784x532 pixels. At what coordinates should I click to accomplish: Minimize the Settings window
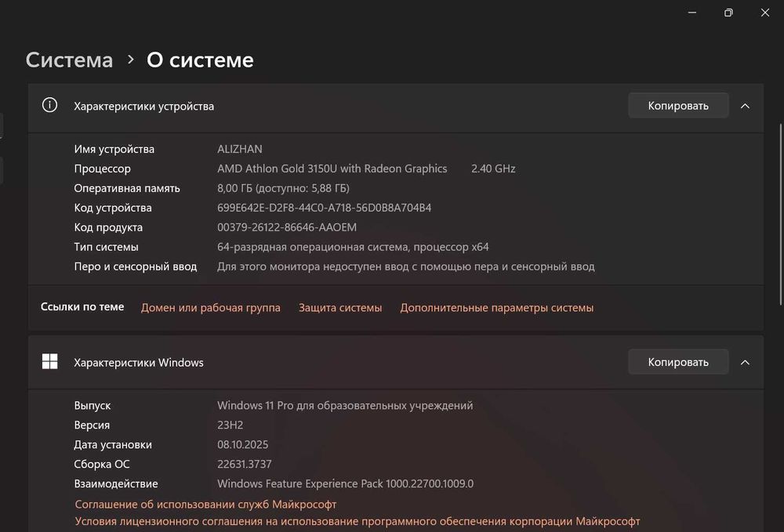(692, 13)
